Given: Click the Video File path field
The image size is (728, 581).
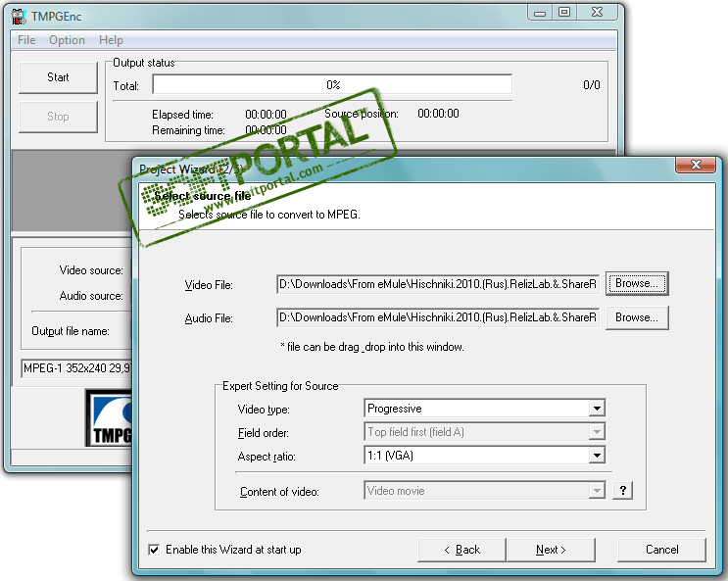Looking at the screenshot, I should point(438,284).
